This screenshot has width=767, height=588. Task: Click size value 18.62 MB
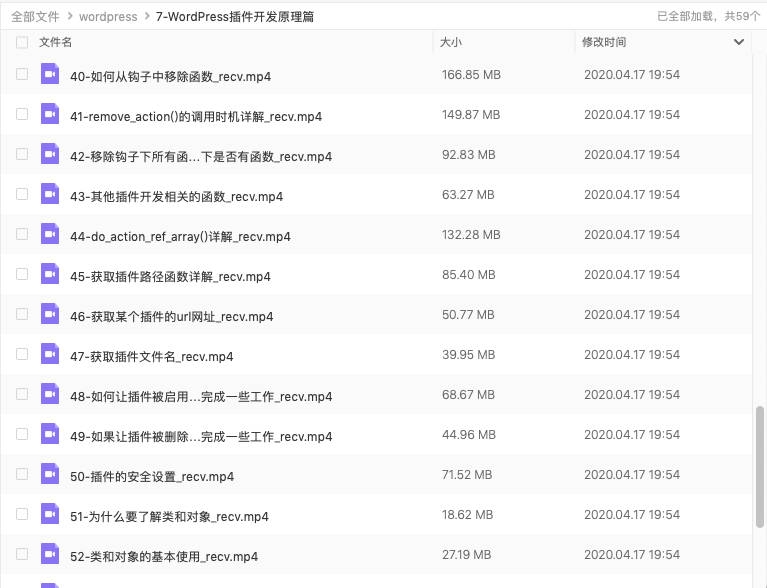click(467, 515)
